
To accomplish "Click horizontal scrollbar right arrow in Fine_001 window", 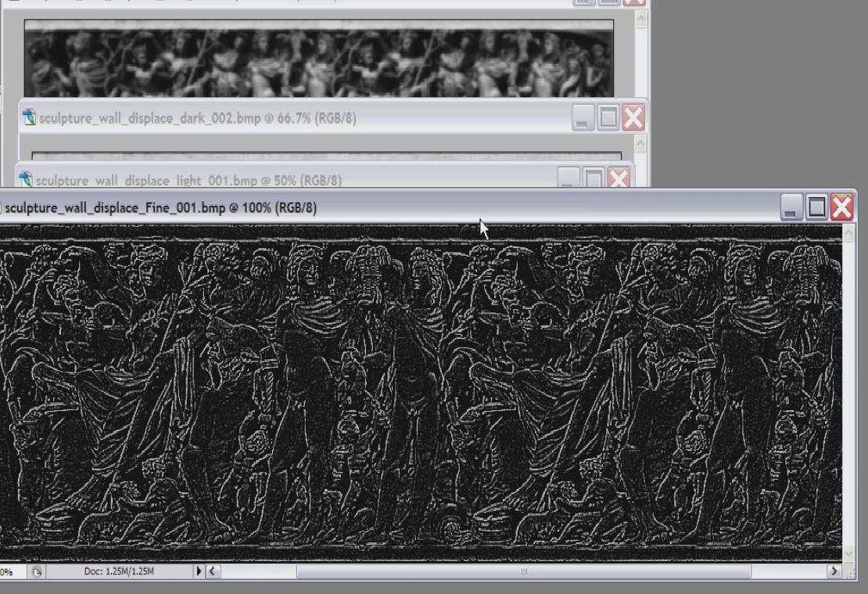I will point(834,571).
